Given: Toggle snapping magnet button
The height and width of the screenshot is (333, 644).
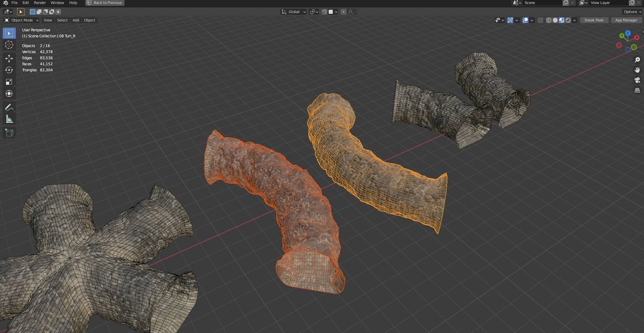Looking at the screenshot, I should [x=324, y=12].
